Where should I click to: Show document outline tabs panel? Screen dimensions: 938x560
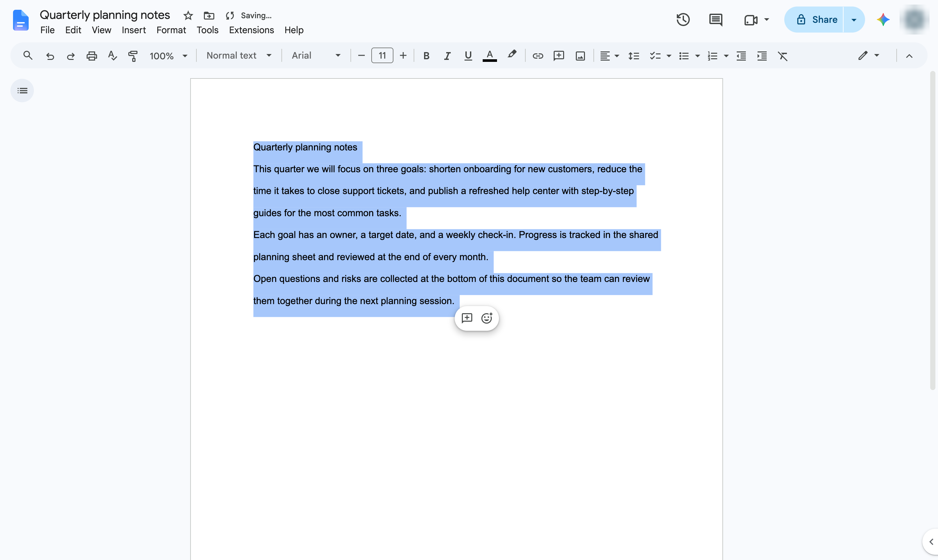click(x=22, y=91)
